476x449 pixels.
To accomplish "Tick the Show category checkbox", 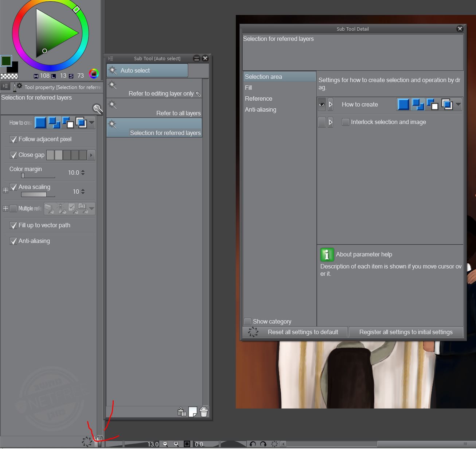I will tap(247, 321).
